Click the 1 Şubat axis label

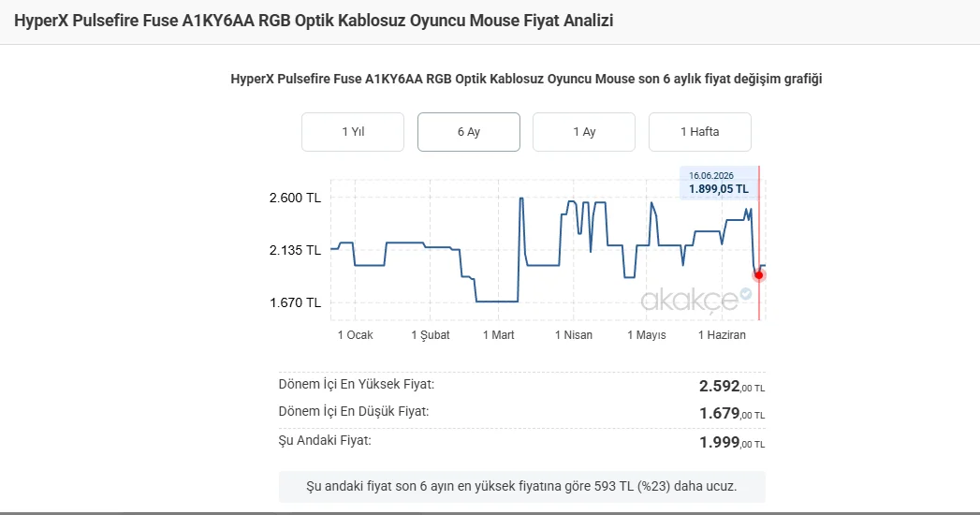pos(430,335)
